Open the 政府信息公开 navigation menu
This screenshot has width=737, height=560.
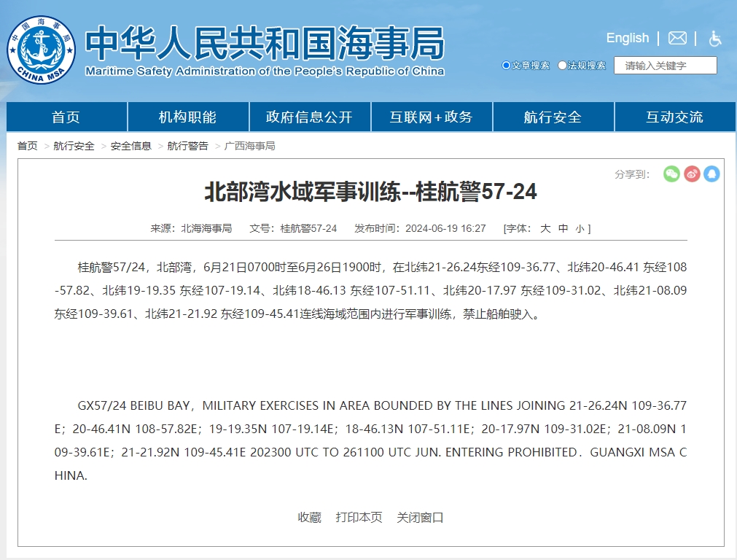tap(309, 117)
